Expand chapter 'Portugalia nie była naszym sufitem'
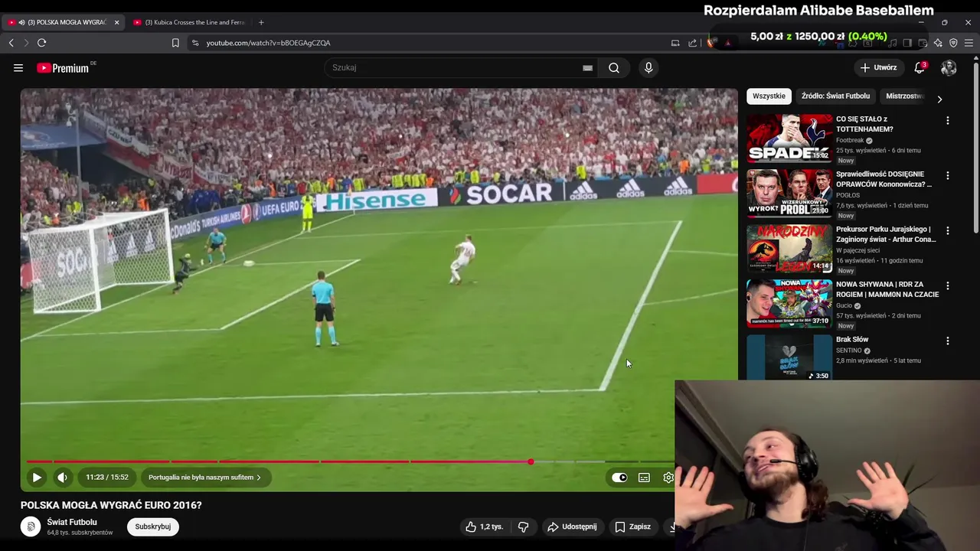980x551 pixels. 204,478
